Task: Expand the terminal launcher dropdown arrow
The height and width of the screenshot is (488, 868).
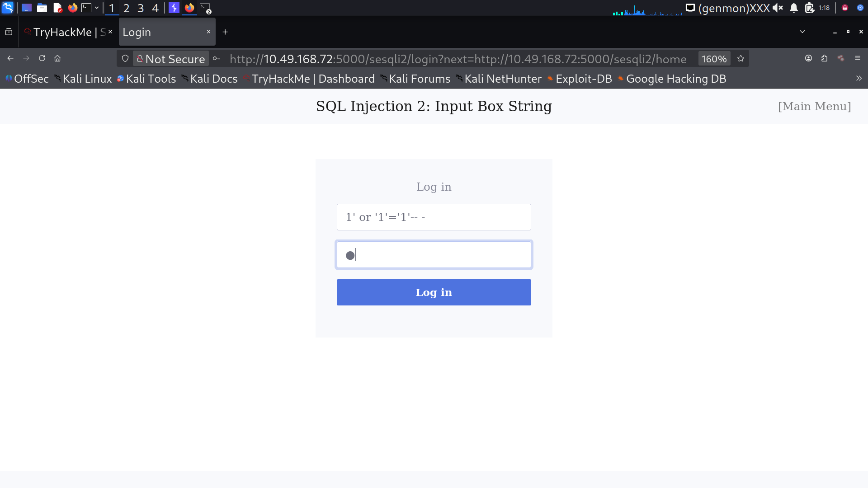Action: (97, 8)
